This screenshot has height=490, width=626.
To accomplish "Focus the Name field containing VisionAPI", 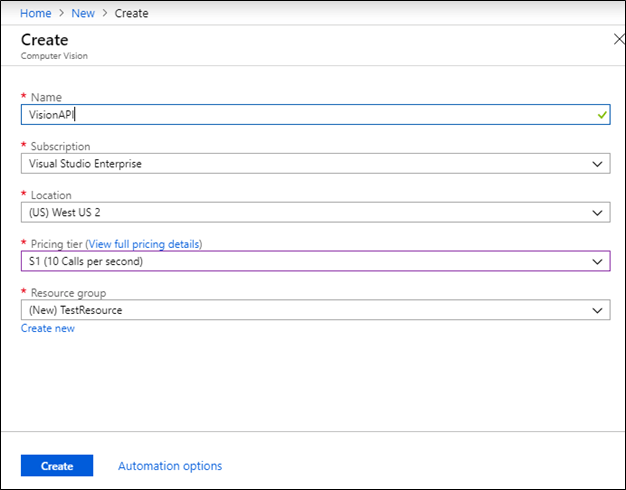I will point(300,114).
